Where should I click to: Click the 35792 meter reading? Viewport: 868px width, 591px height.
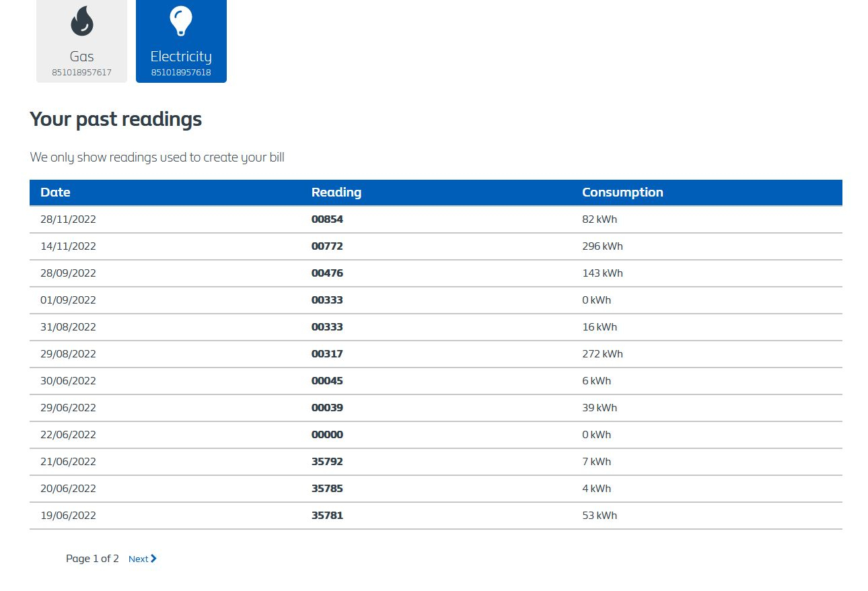coord(327,462)
